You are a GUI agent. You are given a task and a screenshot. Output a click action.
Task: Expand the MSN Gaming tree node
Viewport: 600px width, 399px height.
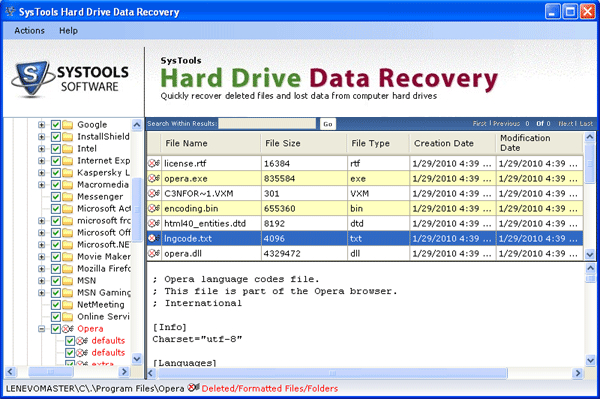point(42,293)
